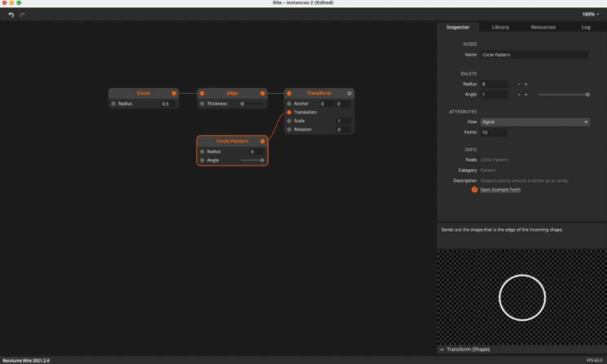Click the Transform node gray output port

(x=349, y=93)
